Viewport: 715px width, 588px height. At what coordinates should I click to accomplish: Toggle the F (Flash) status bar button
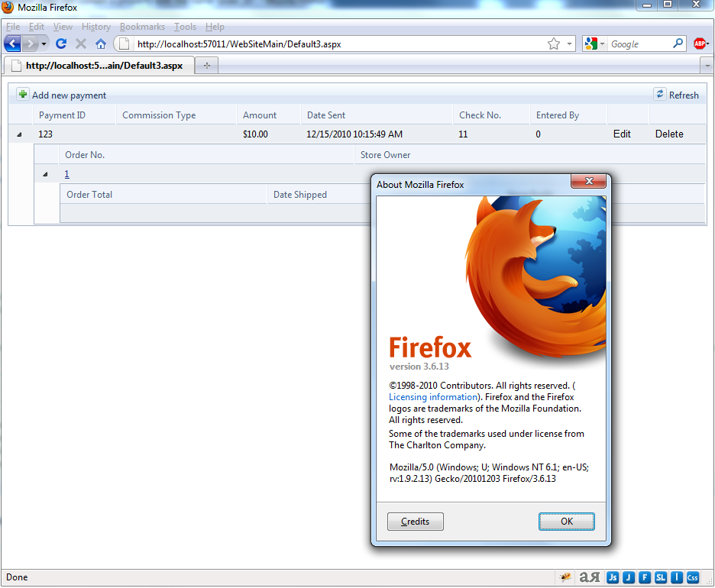click(x=645, y=577)
